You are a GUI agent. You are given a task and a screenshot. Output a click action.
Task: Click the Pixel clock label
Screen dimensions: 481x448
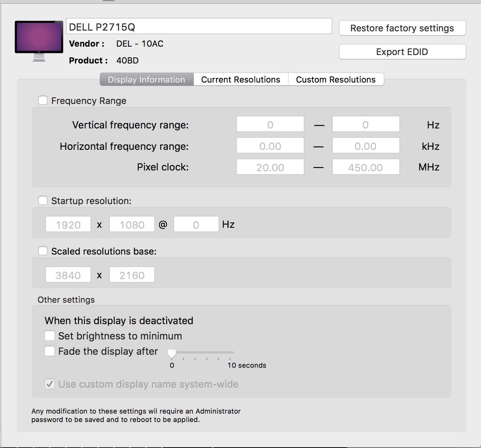pyautogui.click(x=163, y=167)
